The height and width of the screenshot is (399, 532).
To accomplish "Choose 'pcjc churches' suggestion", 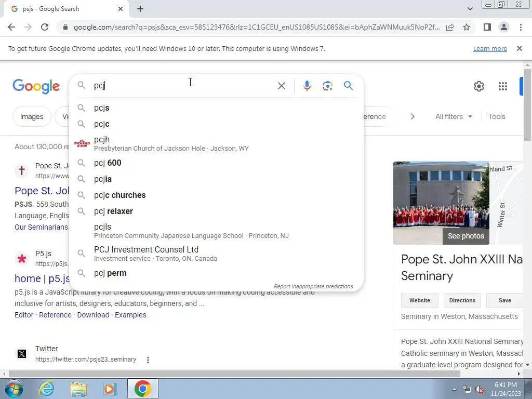I will [216, 195].
